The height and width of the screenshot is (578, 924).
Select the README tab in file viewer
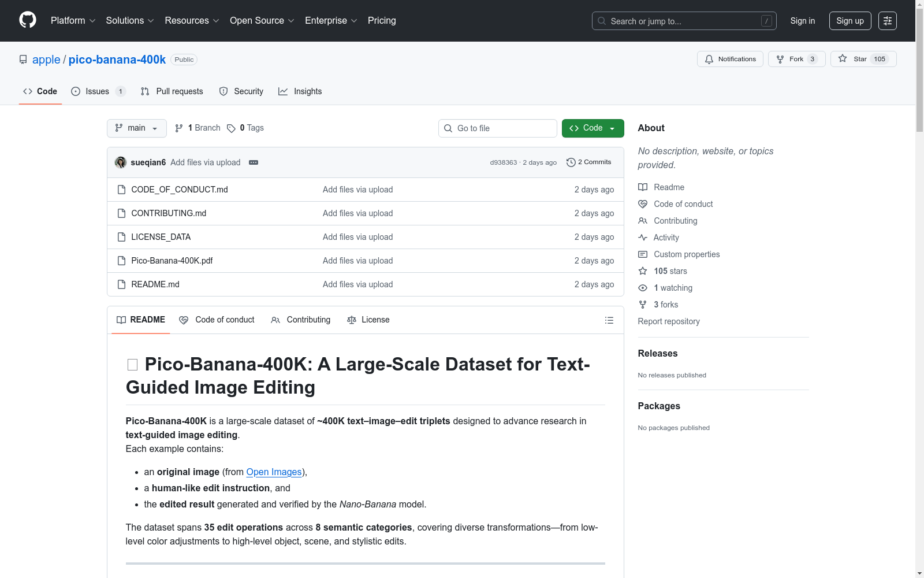pyautogui.click(x=141, y=320)
